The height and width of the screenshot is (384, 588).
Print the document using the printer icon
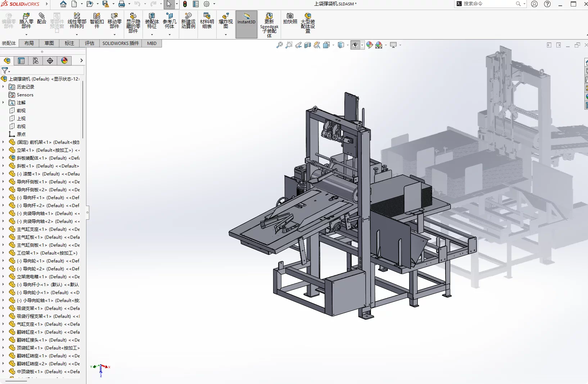pyautogui.click(x=122, y=4)
